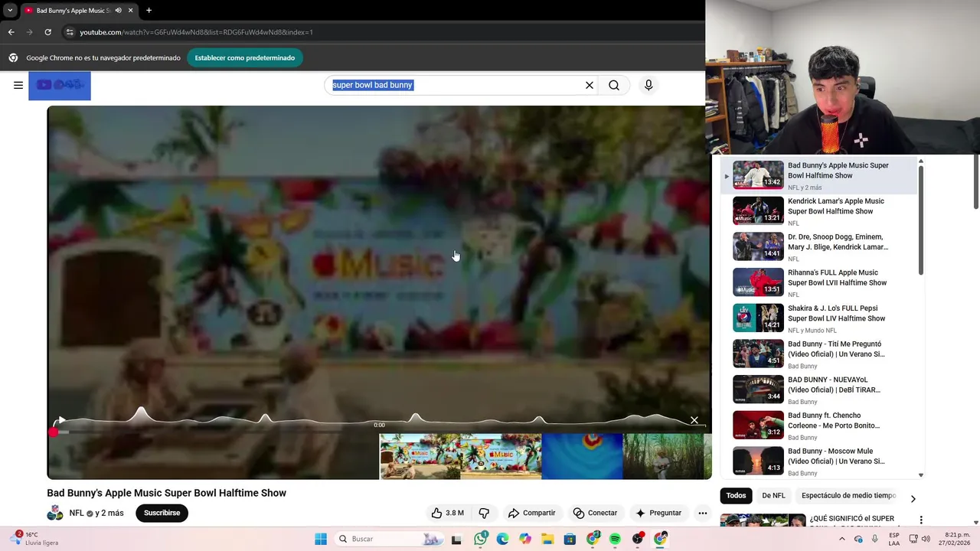Viewport: 980px width, 551px height.
Task: Select Kendrick Lamar's Halftime Show in playlist
Action: click(819, 210)
